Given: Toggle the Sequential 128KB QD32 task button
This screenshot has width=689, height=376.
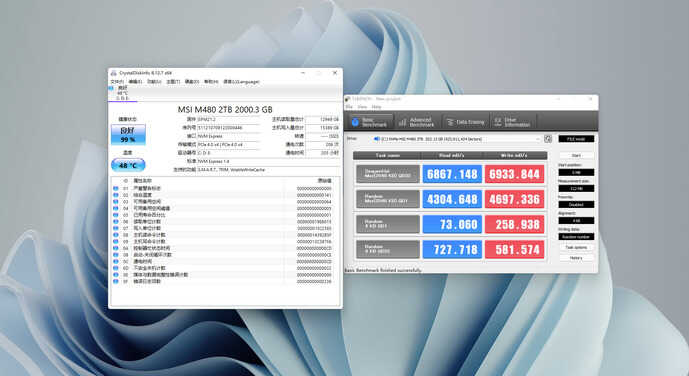Looking at the screenshot, I should tap(388, 174).
